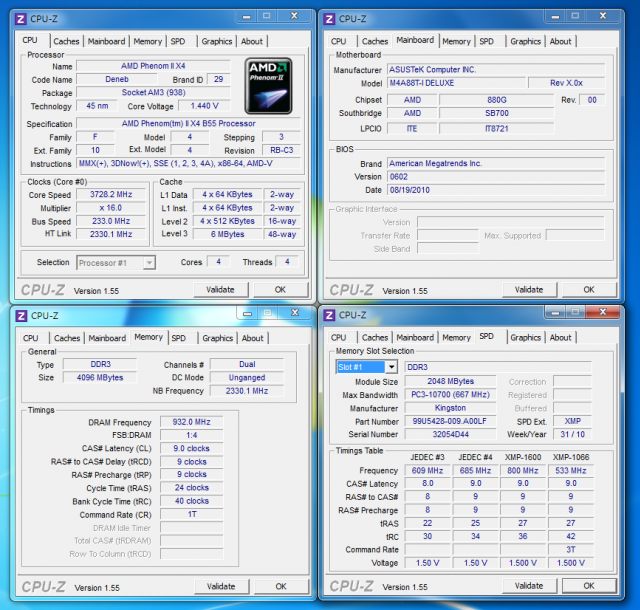Screen dimensions: 640x610
Task: Click Validate in the Mainboard window
Action: tap(529, 289)
